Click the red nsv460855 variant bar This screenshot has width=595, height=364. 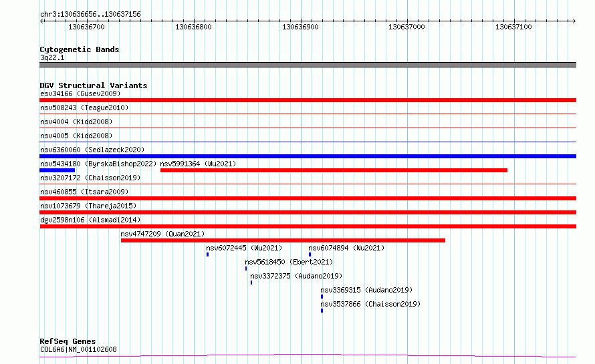(308, 198)
